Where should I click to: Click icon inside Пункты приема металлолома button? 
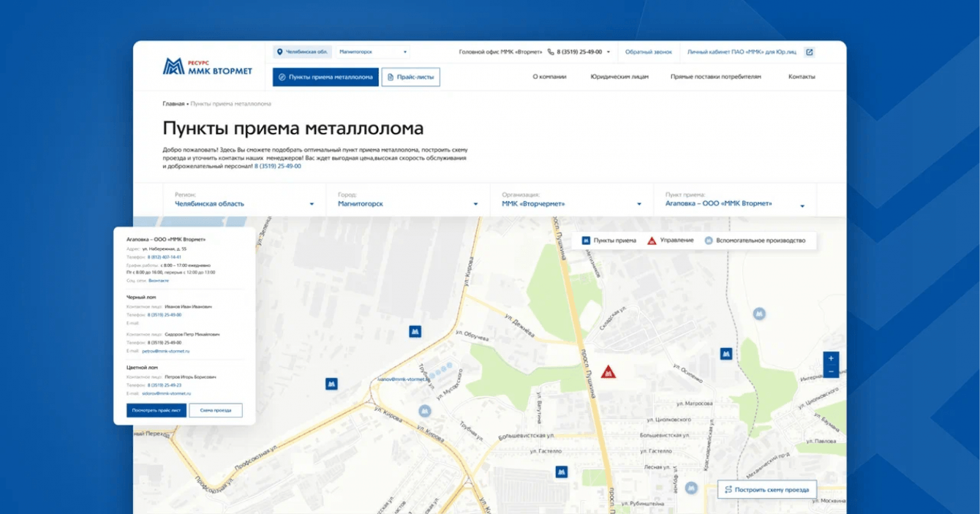click(x=282, y=77)
